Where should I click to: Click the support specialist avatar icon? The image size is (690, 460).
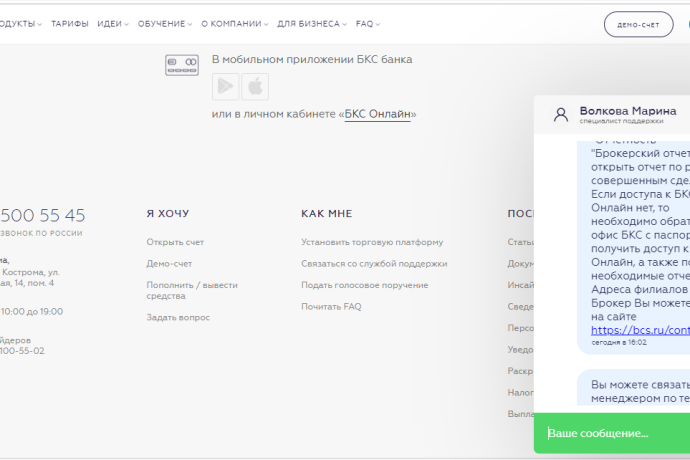(561, 115)
